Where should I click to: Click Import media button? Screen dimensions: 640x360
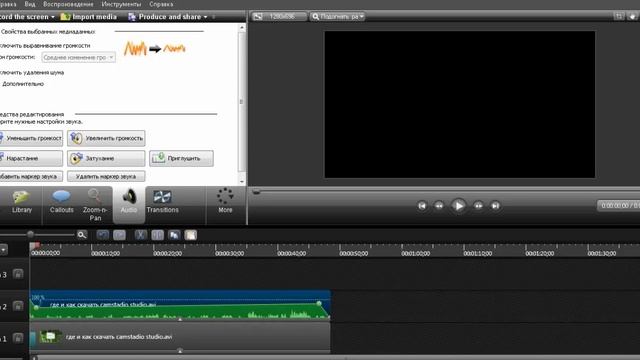click(89, 17)
